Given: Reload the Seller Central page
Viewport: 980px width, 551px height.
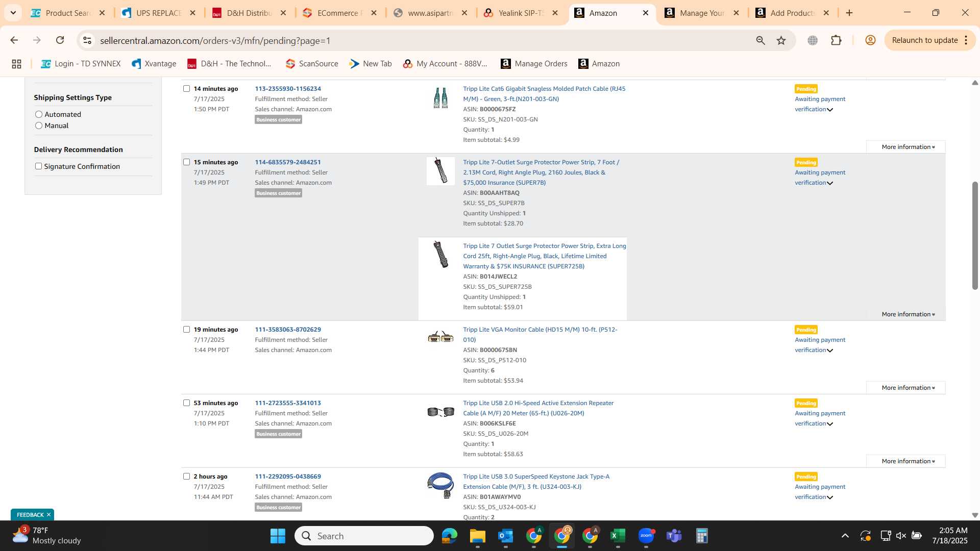Looking at the screenshot, I should click(60, 40).
